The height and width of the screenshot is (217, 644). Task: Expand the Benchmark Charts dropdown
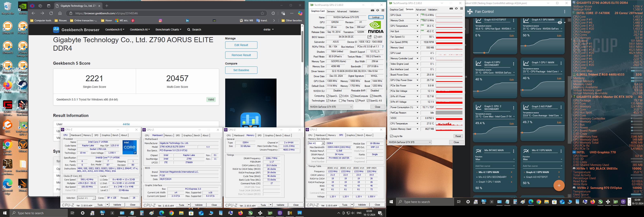(x=168, y=30)
